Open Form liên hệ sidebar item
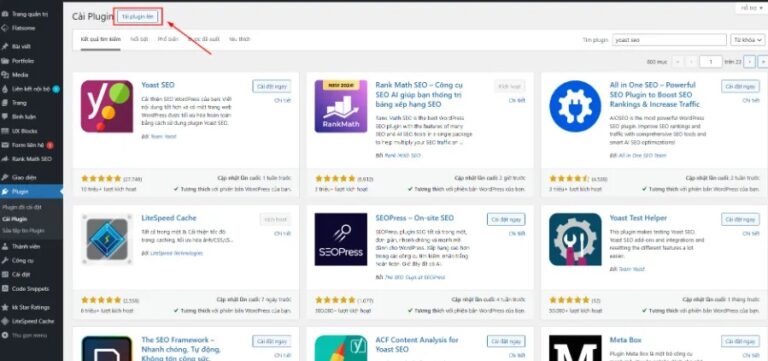Viewport: 768px width, 361px height. coord(28,145)
